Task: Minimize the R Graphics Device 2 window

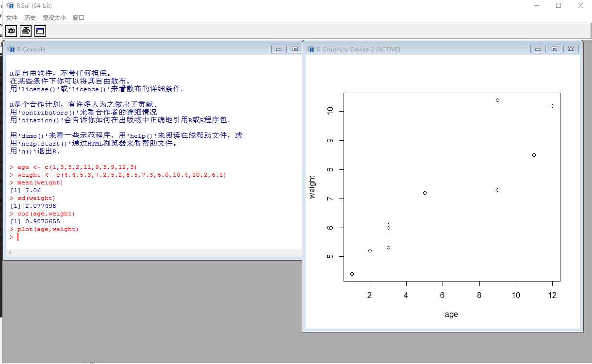Action: click(538, 49)
